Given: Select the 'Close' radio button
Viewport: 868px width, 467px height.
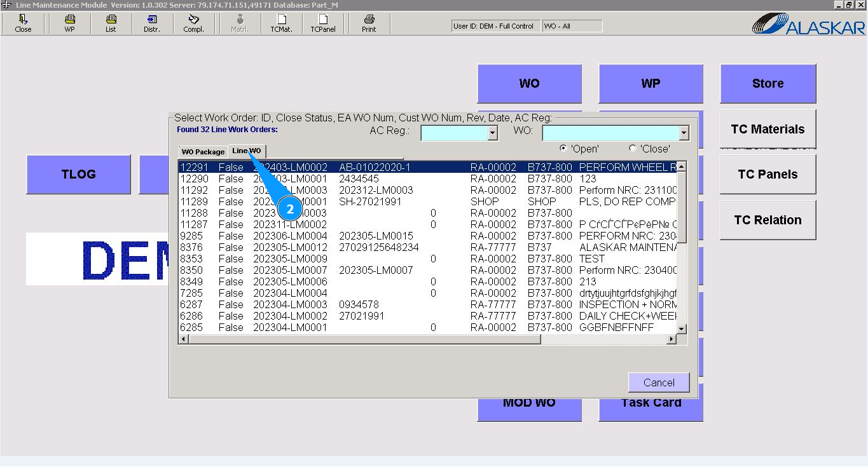Looking at the screenshot, I should click(632, 148).
